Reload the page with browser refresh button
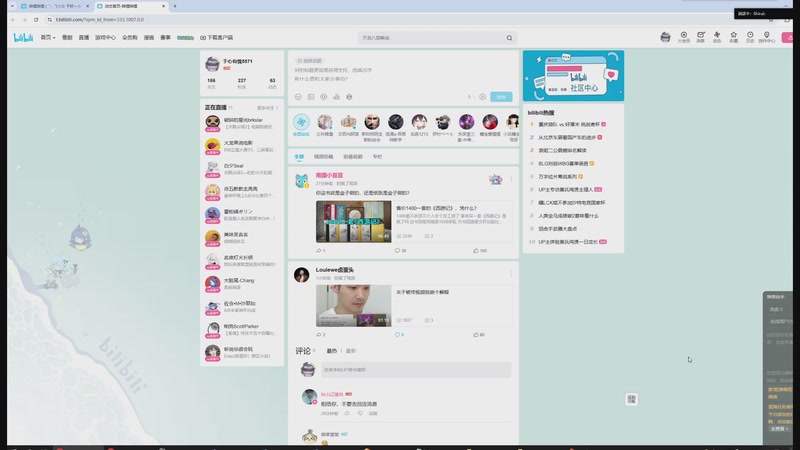Image resolution: width=800 pixels, height=450 pixels. click(x=36, y=19)
